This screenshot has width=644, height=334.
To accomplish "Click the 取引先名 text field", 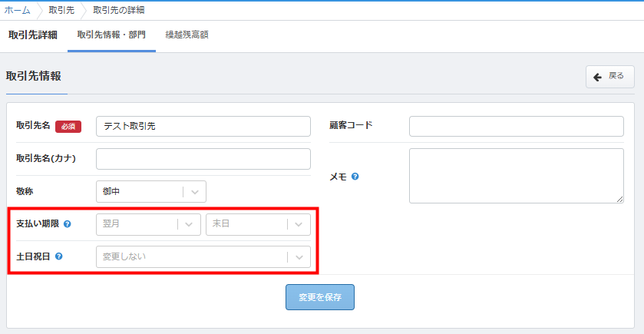I will coord(203,126).
